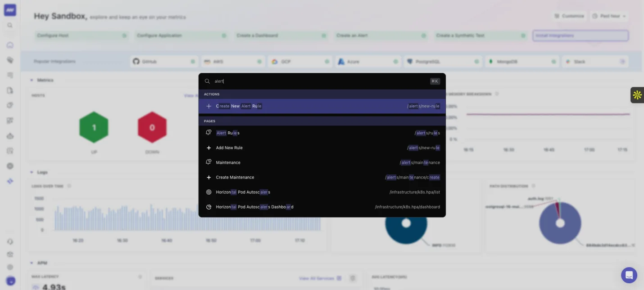Viewport: 644px width, 290px height.
Task: Click the Configure Application onboarding card
Action: (x=181, y=36)
